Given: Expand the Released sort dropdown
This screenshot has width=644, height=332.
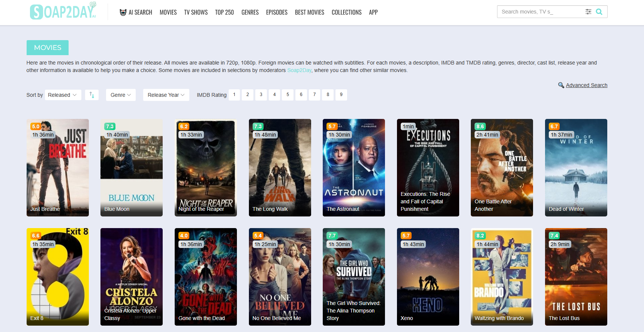Looking at the screenshot, I should point(63,95).
